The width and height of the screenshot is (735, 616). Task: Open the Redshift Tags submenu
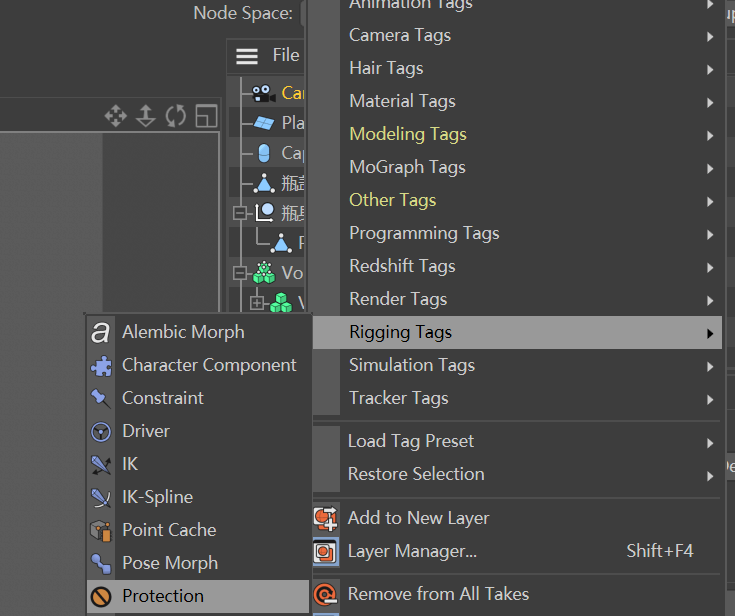(517, 267)
